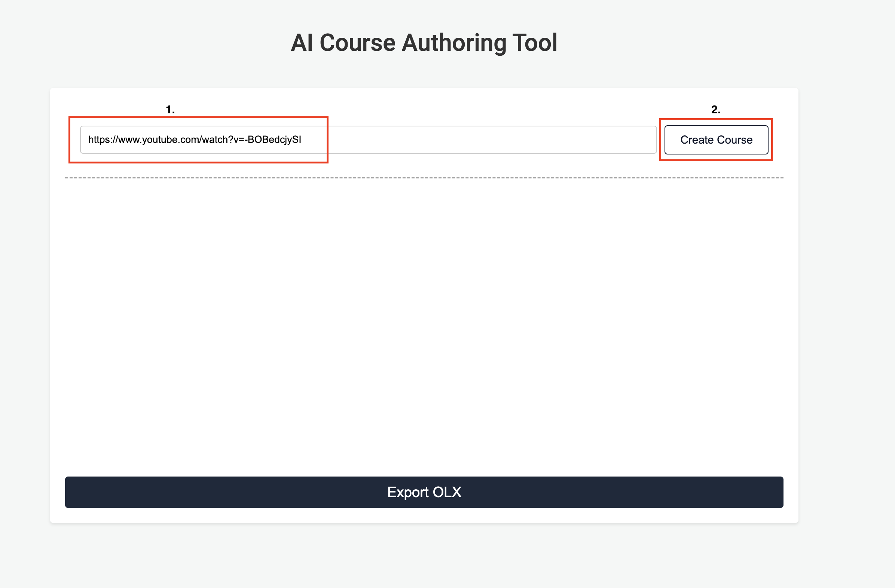This screenshot has height=588, width=895.
Task: Click the word 'AI' in the page heading
Action: (302, 43)
